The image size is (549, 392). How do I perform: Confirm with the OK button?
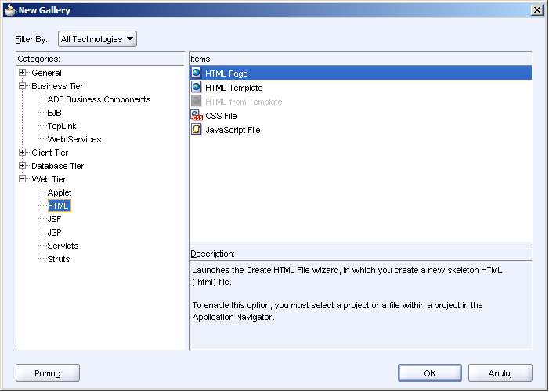tap(430, 372)
